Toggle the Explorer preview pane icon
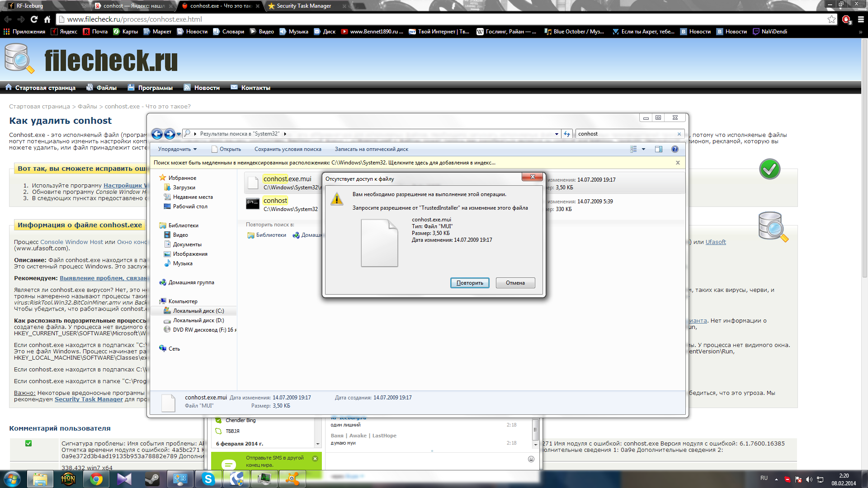Image resolution: width=868 pixels, height=488 pixels. [x=659, y=149]
